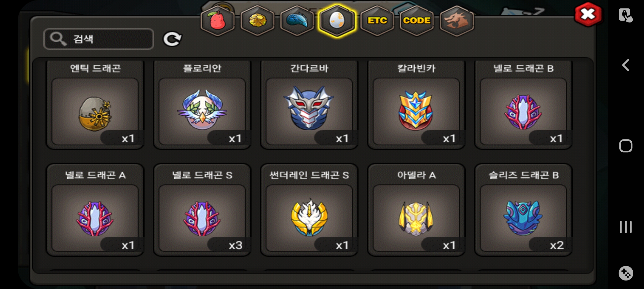Open the CODE tab
The height and width of the screenshot is (289, 644).
click(417, 21)
